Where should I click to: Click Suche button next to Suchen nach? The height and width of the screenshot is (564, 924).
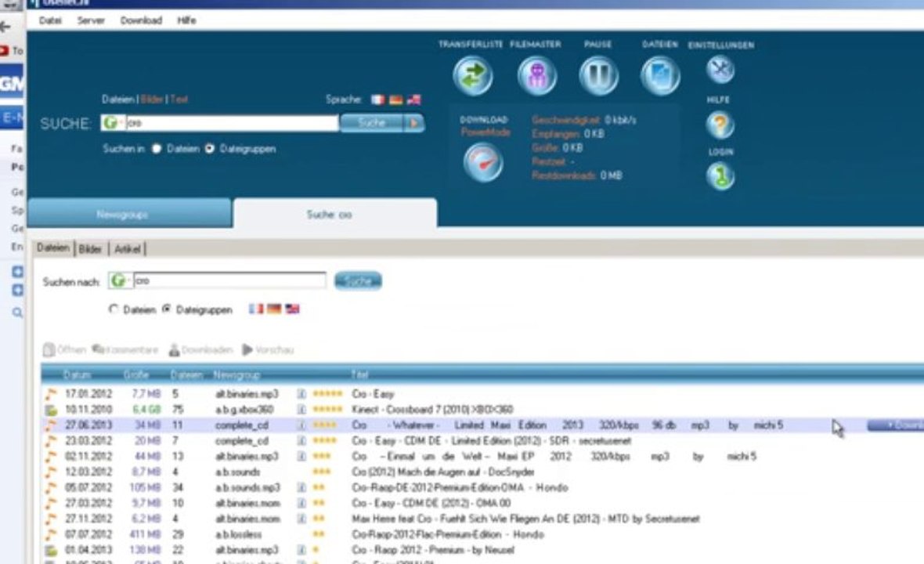[x=358, y=281]
